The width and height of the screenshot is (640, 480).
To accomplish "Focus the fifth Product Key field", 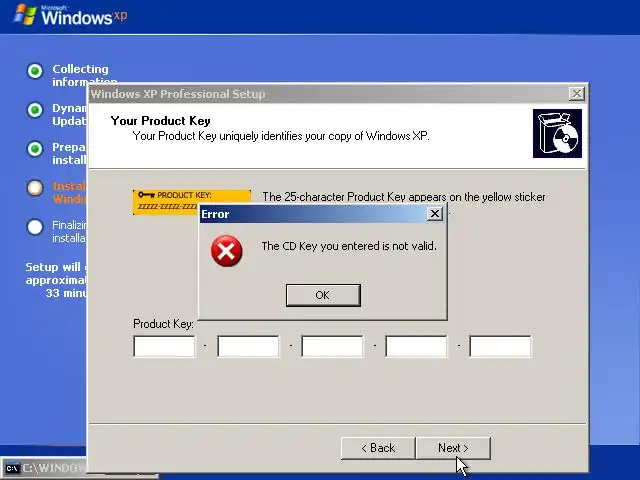I will 500,346.
